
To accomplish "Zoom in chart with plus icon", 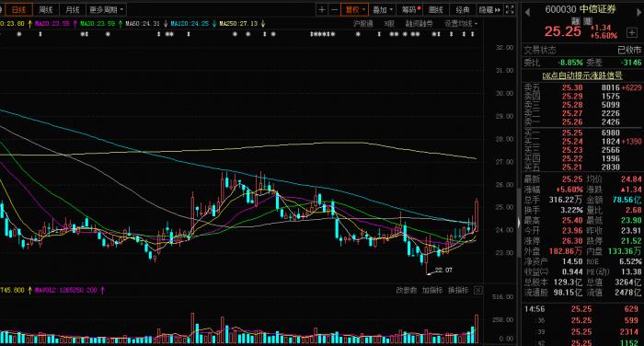I will click(x=322, y=10).
